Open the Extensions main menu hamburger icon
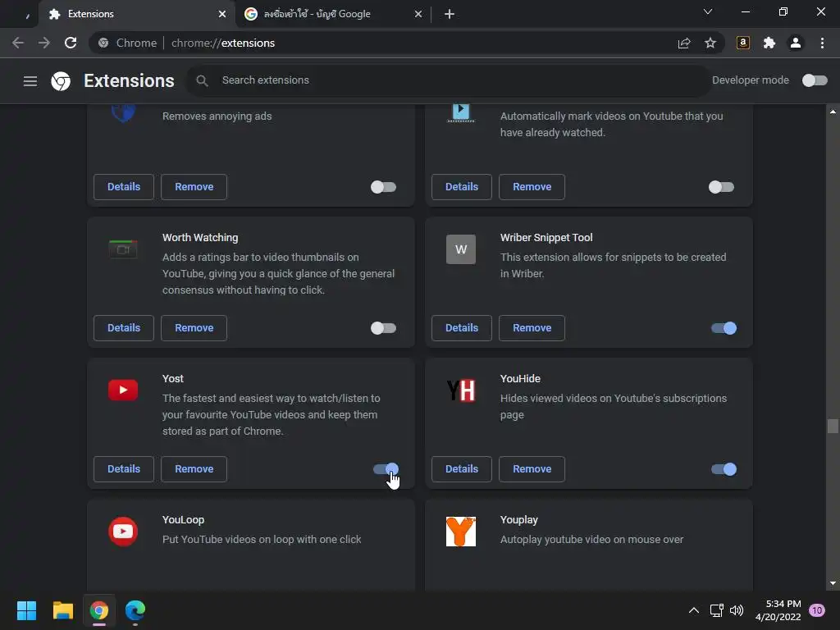This screenshot has width=840, height=630. tap(30, 81)
